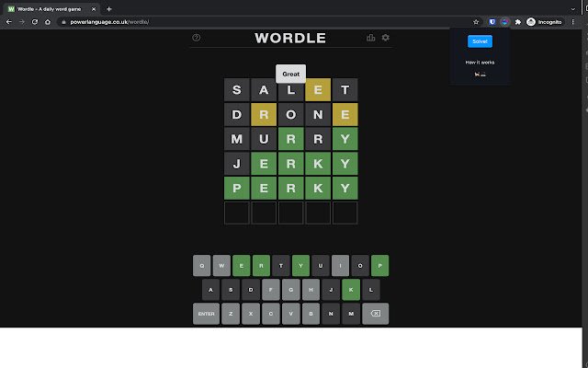Click the N key on keyboard
588x368 pixels.
(331, 314)
